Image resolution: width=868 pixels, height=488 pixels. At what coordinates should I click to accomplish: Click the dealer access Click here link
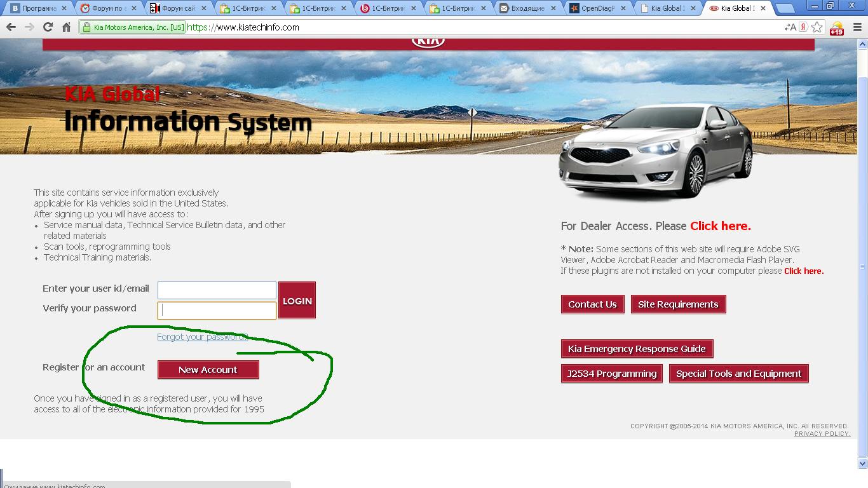(721, 226)
